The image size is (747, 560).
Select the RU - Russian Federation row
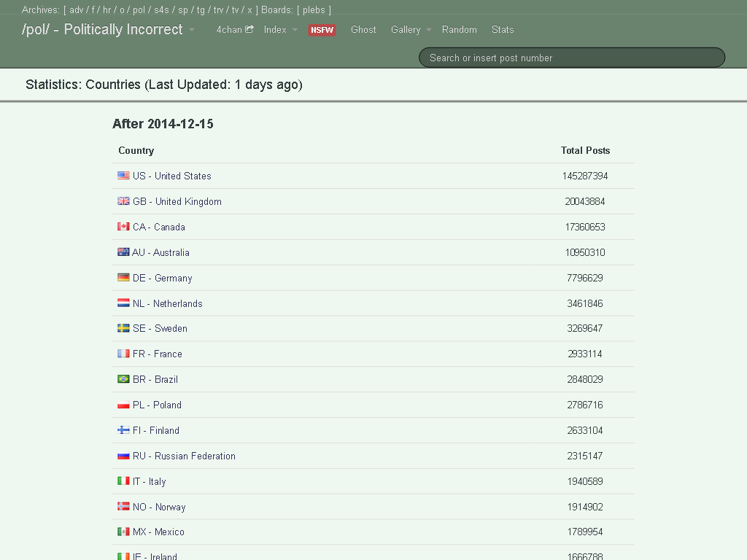pyautogui.click(x=184, y=456)
